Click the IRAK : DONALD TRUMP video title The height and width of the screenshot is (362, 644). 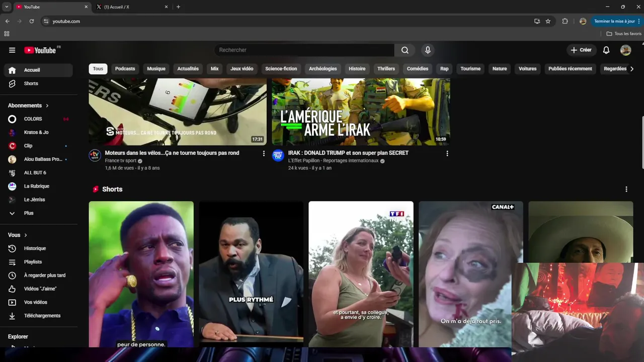348,153
